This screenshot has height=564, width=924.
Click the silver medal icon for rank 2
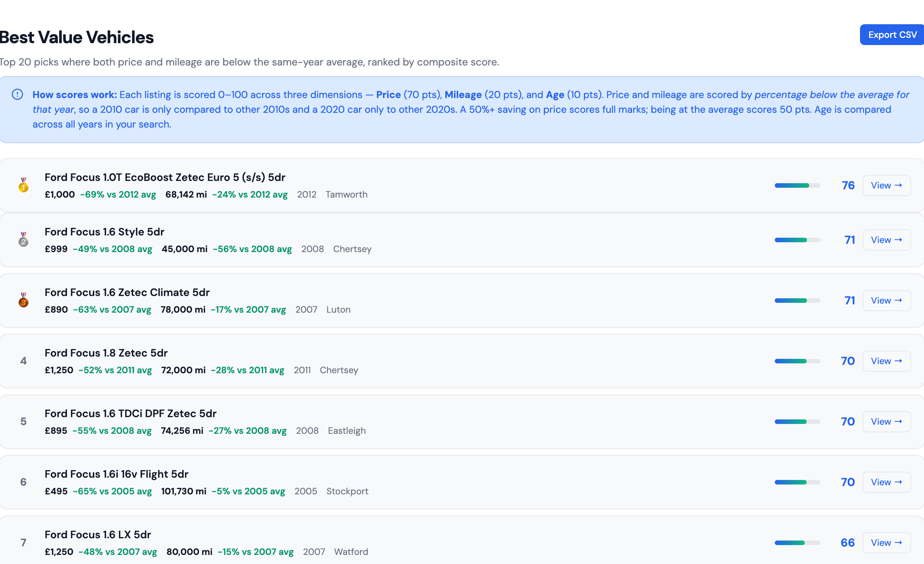(x=23, y=240)
